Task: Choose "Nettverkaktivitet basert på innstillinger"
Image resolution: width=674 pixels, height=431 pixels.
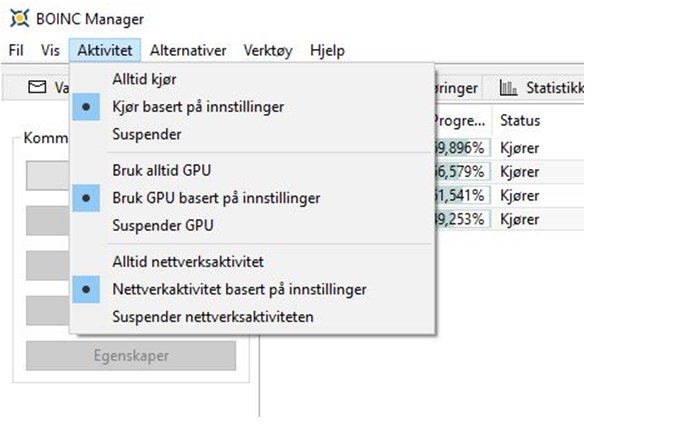Action: point(238,289)
